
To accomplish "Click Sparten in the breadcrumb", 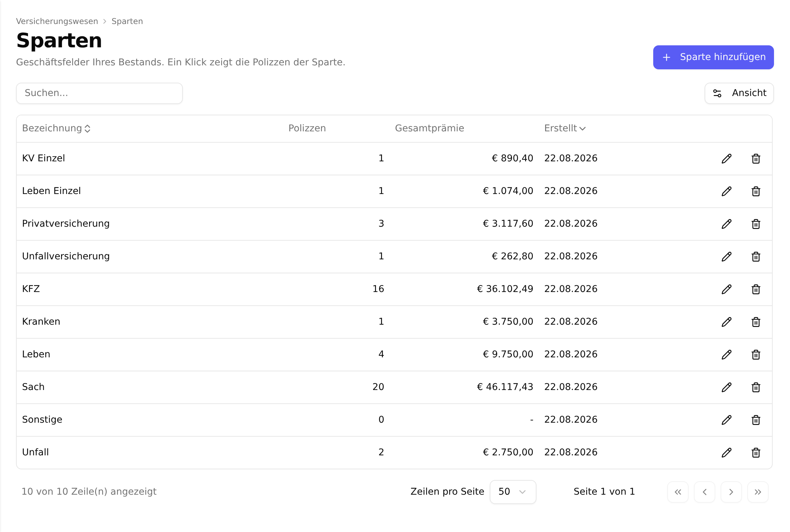I will (127, 21).
